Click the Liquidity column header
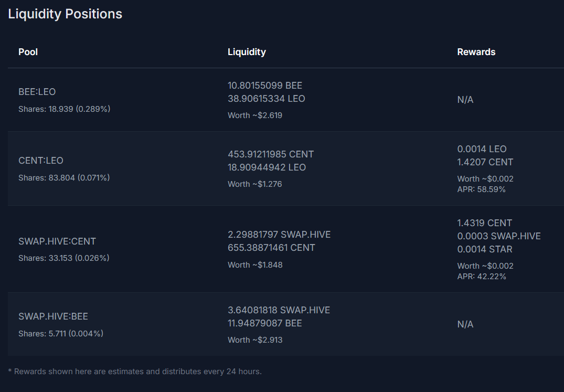The height and width of the screenshot is (392, 564). (x=247, y=52)
